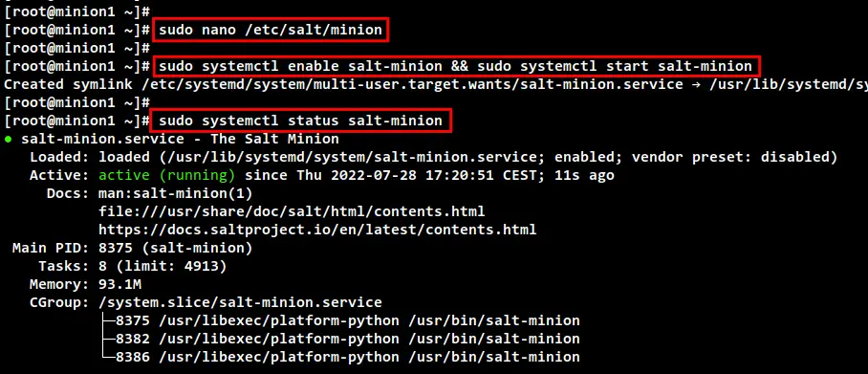
Task: Click the Memory 93.1M value
Action: [119, 284]
